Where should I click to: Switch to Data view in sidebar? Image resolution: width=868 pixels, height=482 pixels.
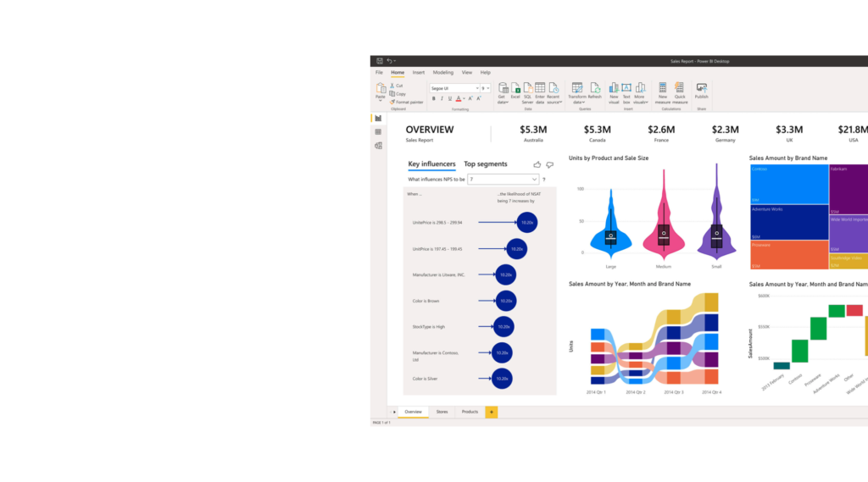(x=378, y=131)
